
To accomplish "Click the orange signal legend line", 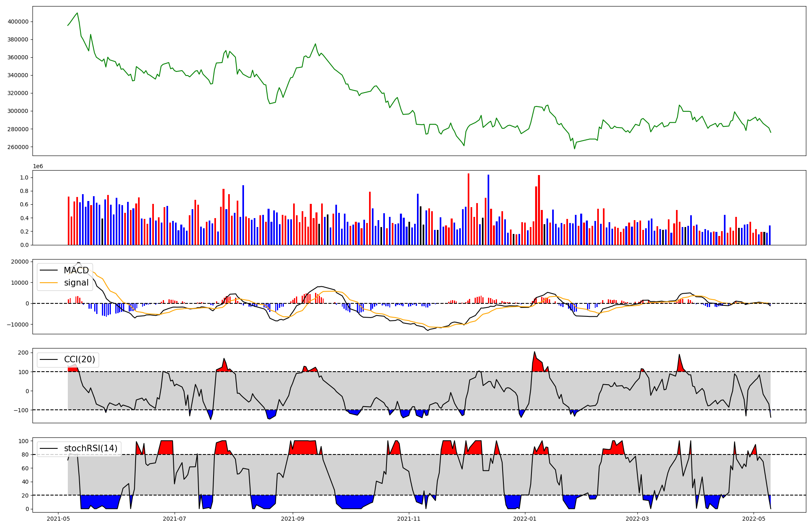I will point(49,283).
